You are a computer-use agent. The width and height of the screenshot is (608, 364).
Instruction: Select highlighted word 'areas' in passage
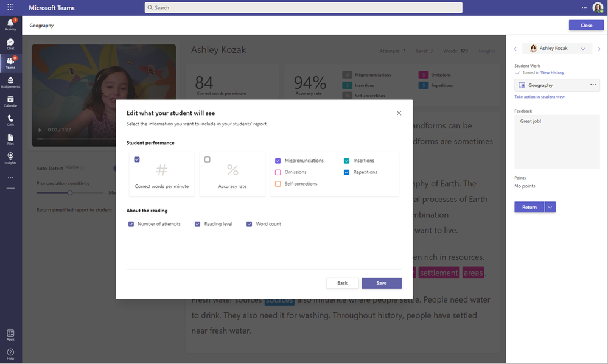pos(473,273)
